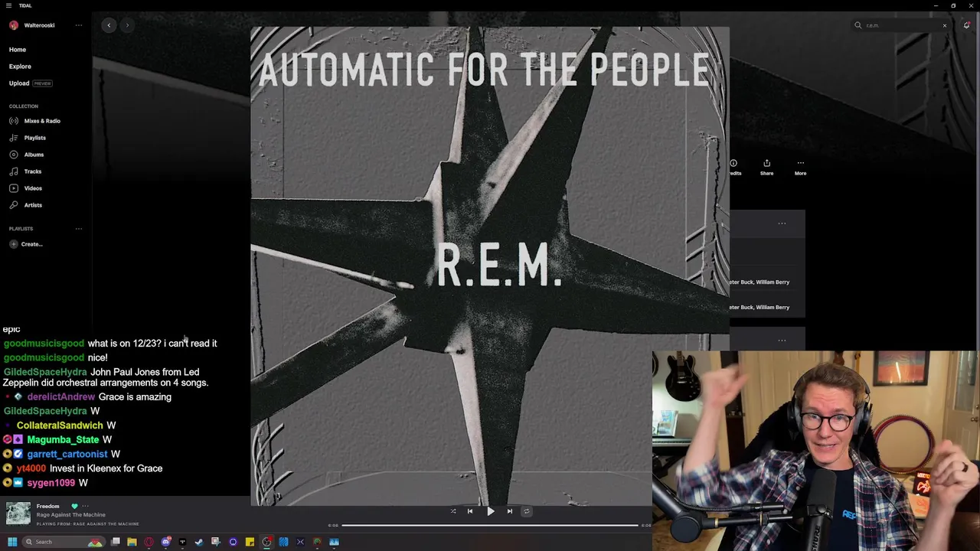Viewport: 980px width, 551px height.
Task: Select username goodmusicisgood on the 12/23 message
Action: (44, 344)
